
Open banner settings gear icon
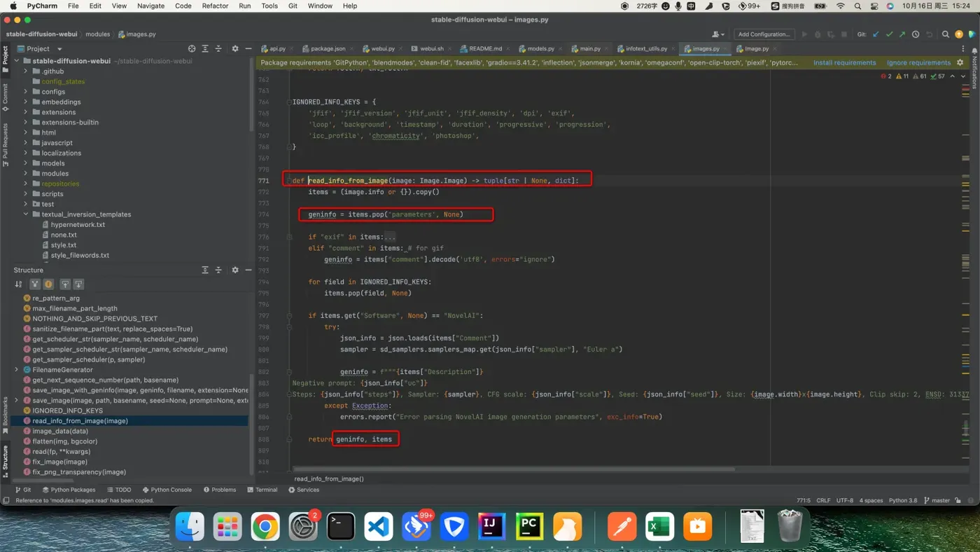point(960,62)
